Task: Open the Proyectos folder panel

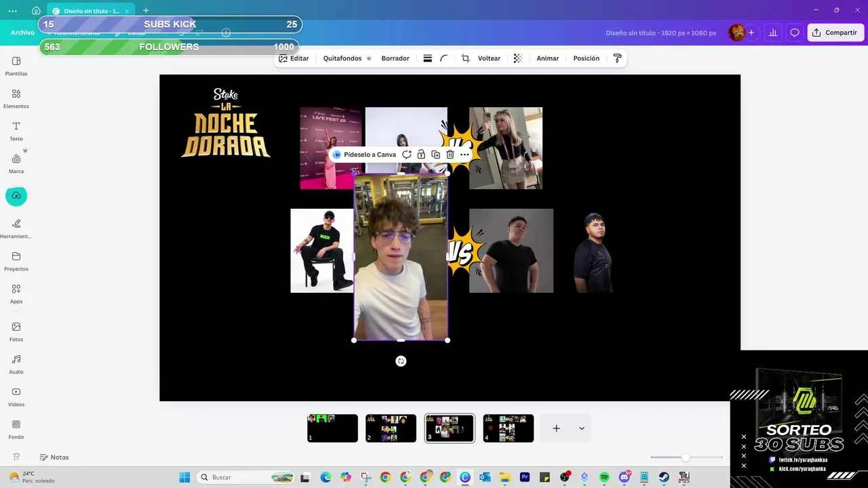Action: coord(16,261)
